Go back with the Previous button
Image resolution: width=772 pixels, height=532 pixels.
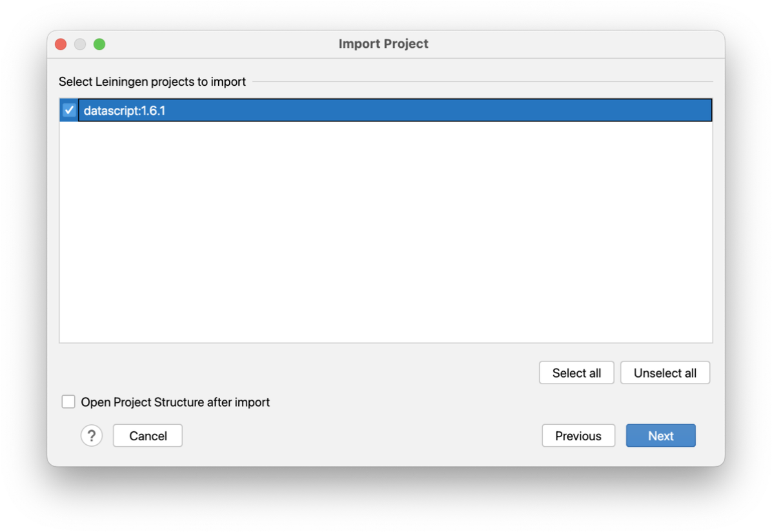click(578, 435)
